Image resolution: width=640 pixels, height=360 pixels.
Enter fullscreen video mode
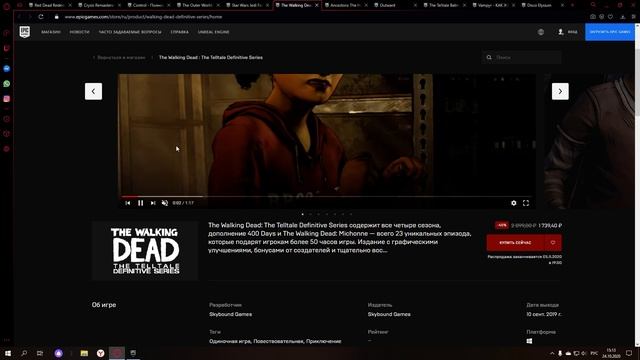[526, 203]
